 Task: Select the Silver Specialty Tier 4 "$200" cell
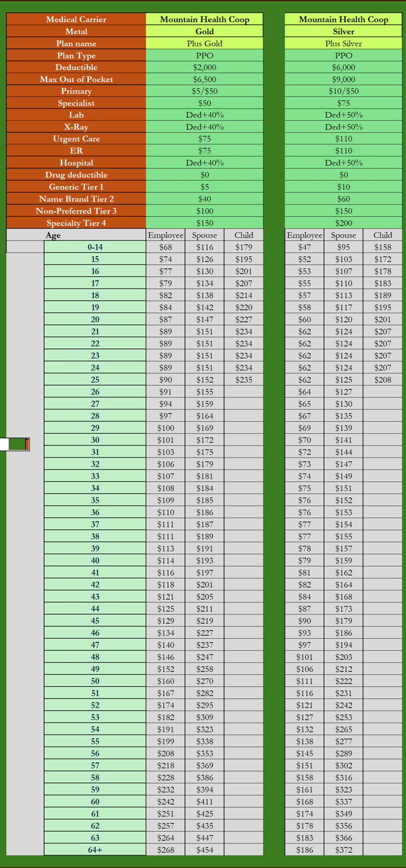(x=344, y=223)
